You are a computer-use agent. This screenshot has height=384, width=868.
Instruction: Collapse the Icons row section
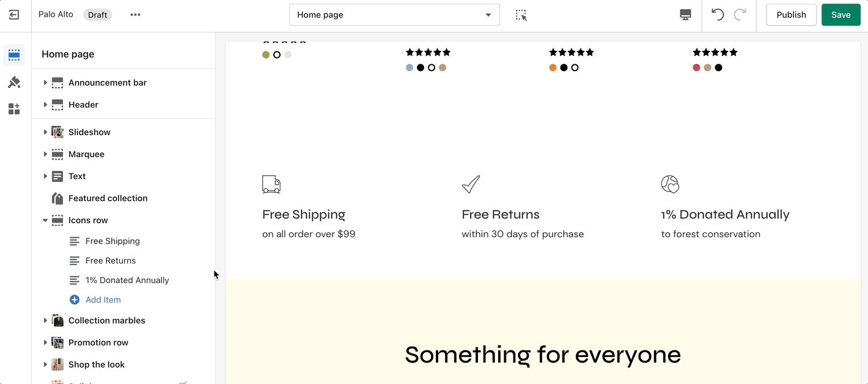(45, 220)
